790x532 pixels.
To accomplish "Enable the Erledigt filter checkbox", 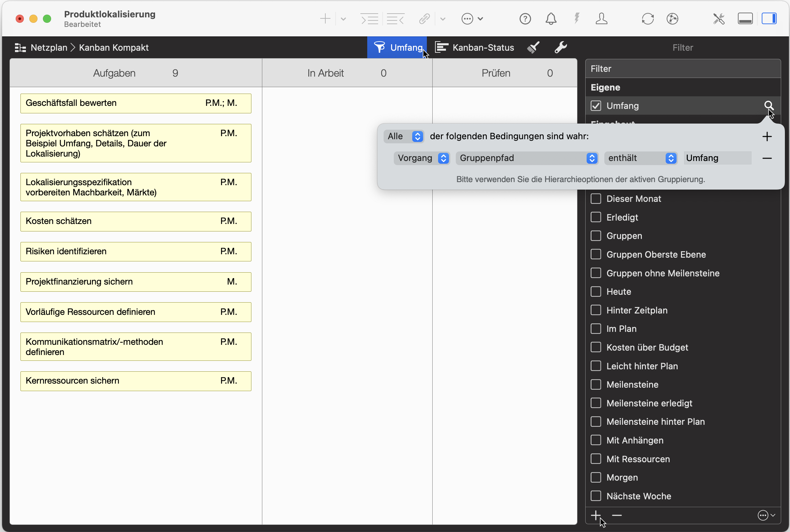I will [x=596, y=217].
